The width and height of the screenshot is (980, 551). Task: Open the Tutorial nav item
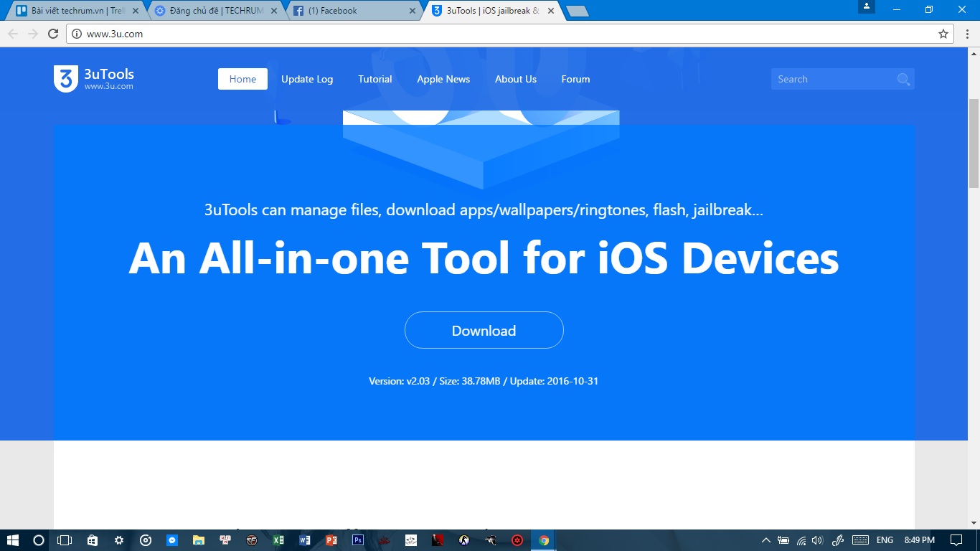(375, 79)
